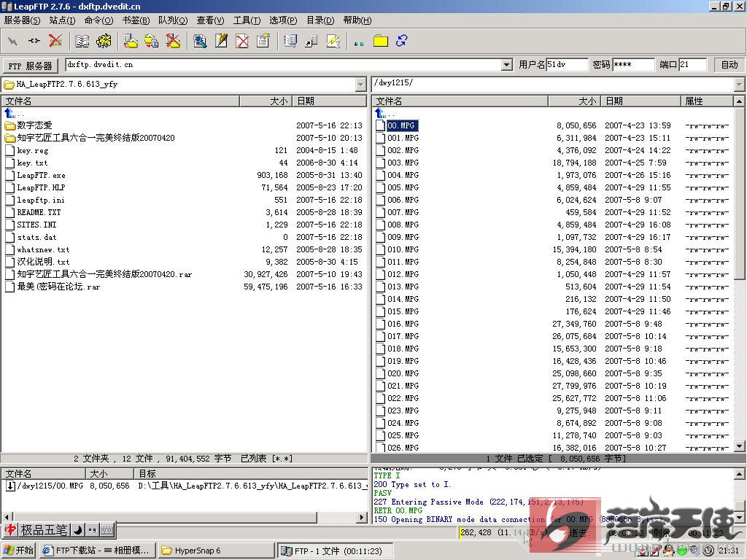Click the page with lightning bolt icon
The image size is (747, 560).
pos(333,42)
